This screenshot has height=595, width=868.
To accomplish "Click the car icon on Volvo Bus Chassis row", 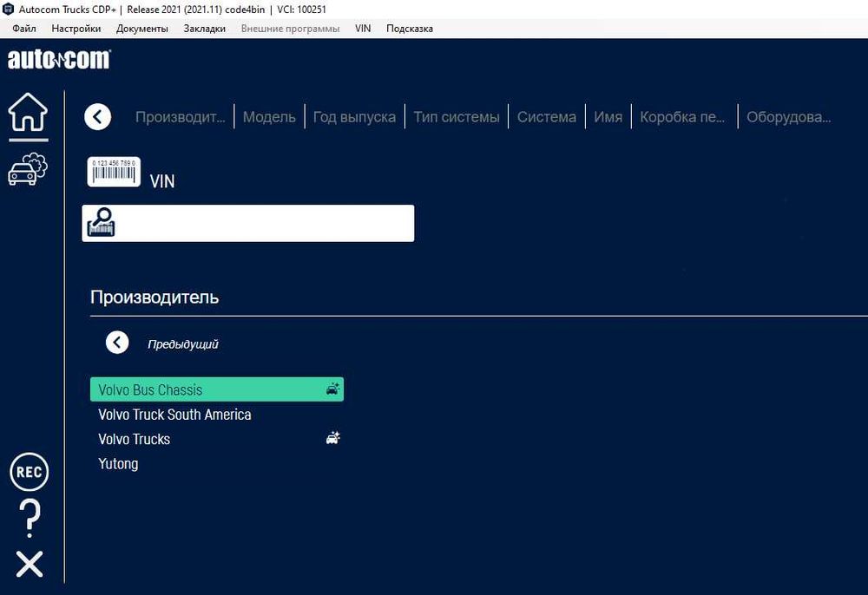I will pyautogui.click(x=332, y=389).
